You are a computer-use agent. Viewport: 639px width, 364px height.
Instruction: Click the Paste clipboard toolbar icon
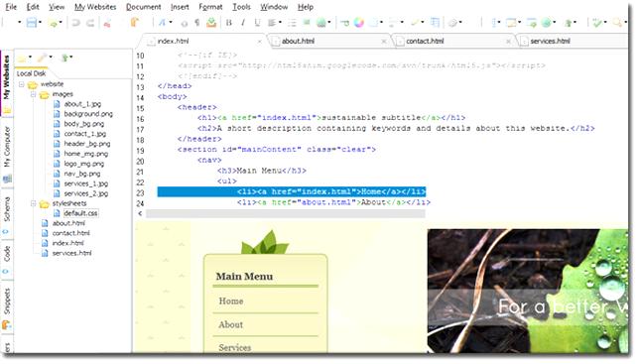(x=134, y=23)
